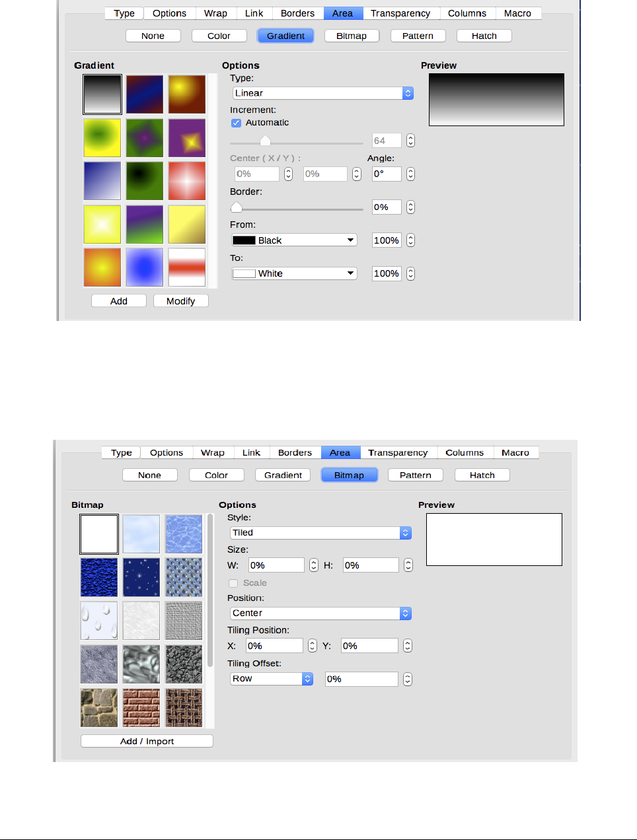The height and width of the screenshot is (840, 637).
Task: Select Color fill in bitmap dialog
Action: click(216, 475)
